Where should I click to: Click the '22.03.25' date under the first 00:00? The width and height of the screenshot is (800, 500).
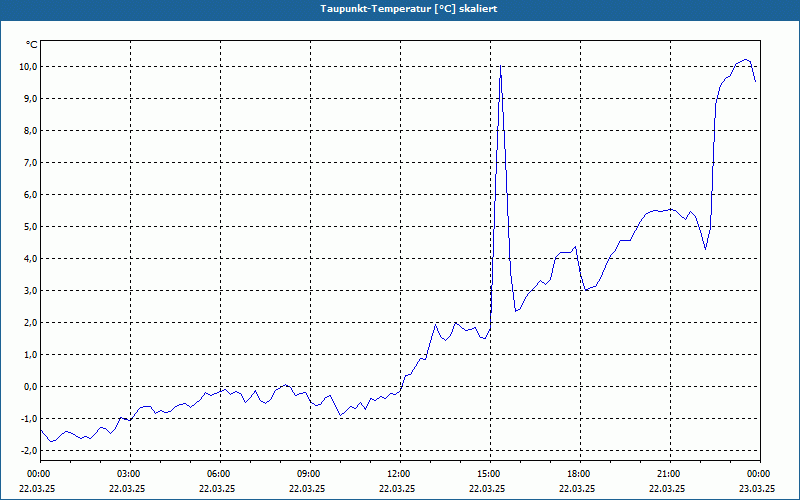coord(37,488)
